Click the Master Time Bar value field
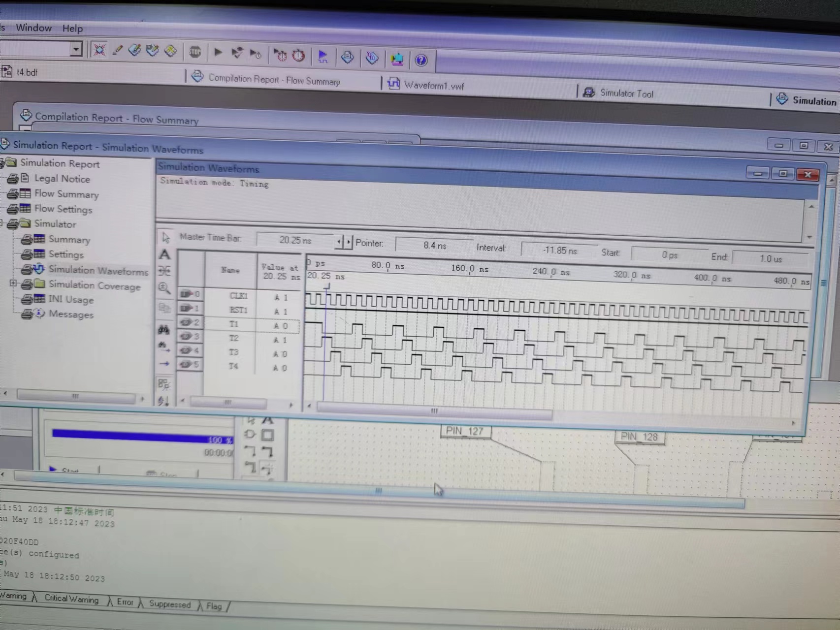This screenshot has height=630, width=840. point(295,240)
